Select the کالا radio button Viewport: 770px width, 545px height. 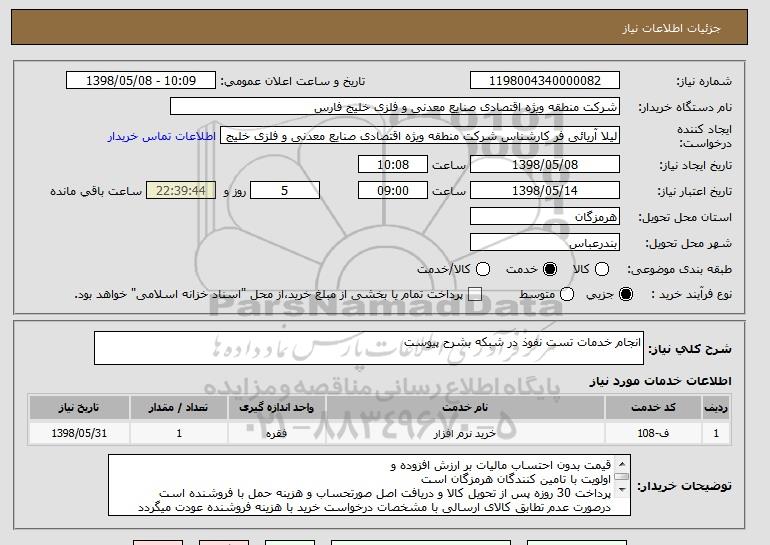coord(602,269)
